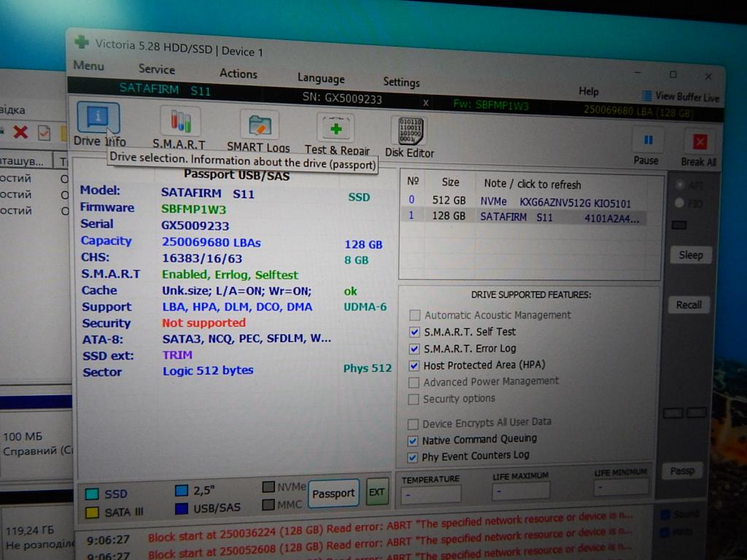
Task: Open the Service menu
Action: point(157,69)
